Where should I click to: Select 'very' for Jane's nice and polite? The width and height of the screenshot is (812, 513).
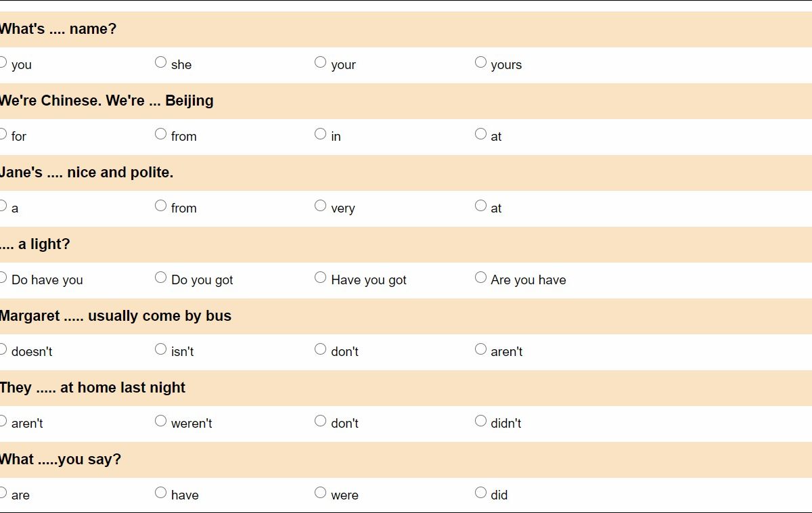(x=320, y=206)
